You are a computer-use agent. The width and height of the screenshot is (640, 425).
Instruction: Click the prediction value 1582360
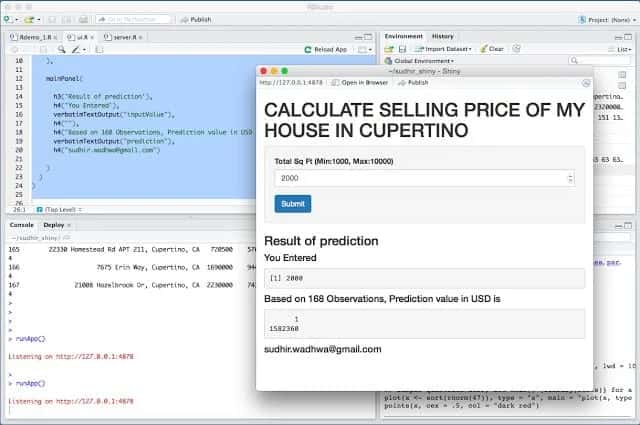(284, 328)
